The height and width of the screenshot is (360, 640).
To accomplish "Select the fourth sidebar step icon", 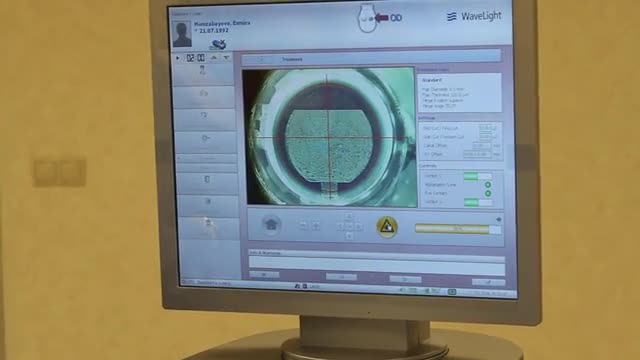I will tap(205, 140).
